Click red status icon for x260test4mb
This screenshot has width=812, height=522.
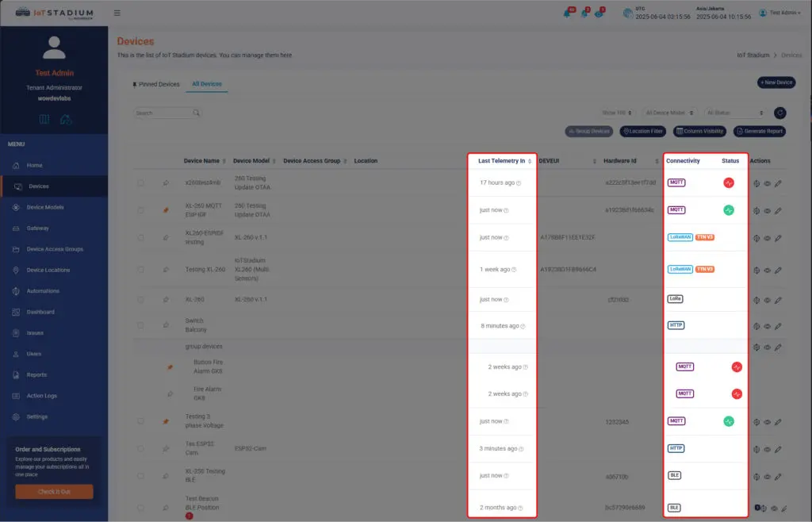point(728,182)
